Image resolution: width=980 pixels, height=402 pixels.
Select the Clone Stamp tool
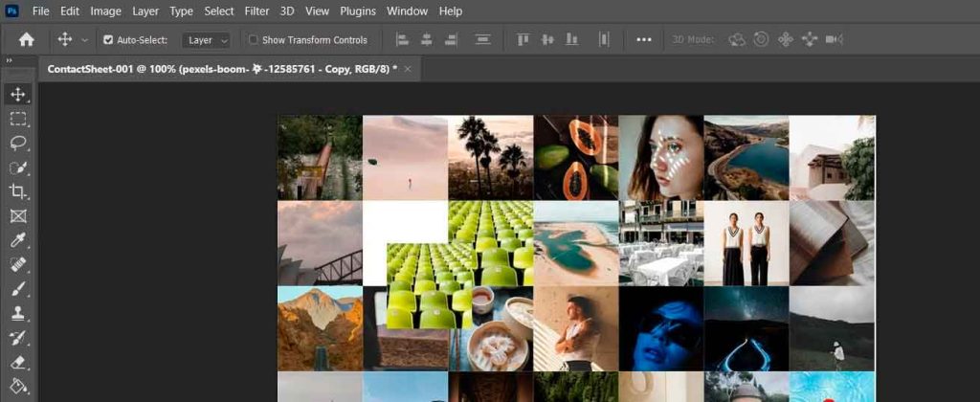[18, 314]
